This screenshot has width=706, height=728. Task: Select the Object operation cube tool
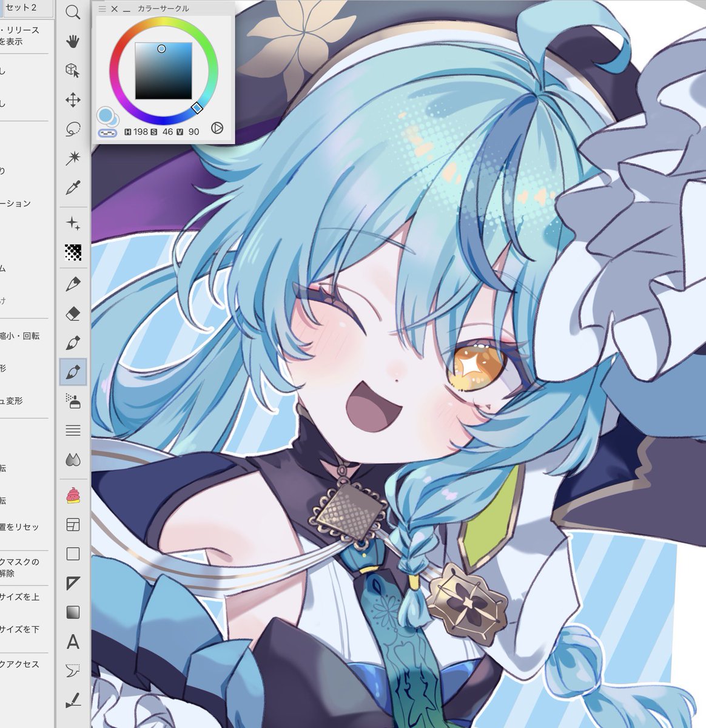point(73,70)
